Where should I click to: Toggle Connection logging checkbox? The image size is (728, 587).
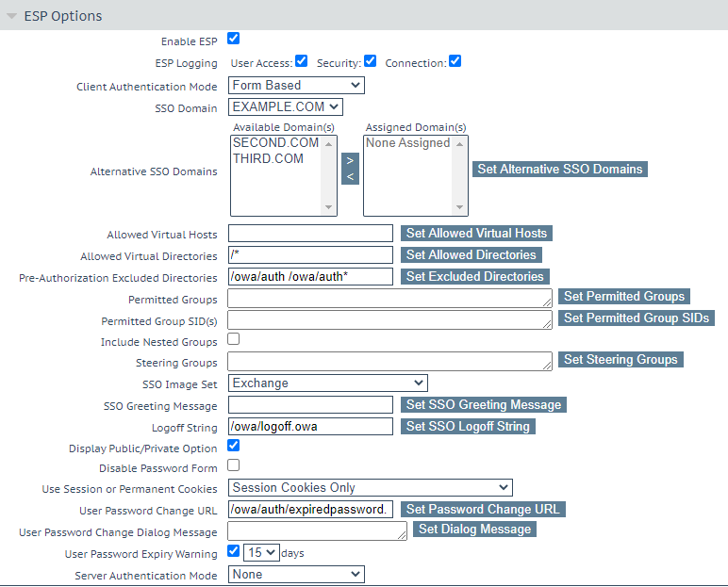pos(455,61)
